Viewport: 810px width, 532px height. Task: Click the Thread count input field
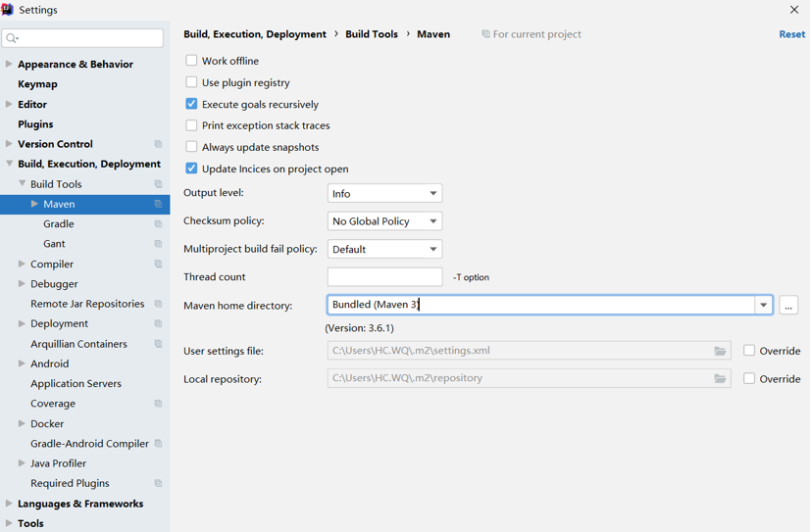click(x=384, y=277)
